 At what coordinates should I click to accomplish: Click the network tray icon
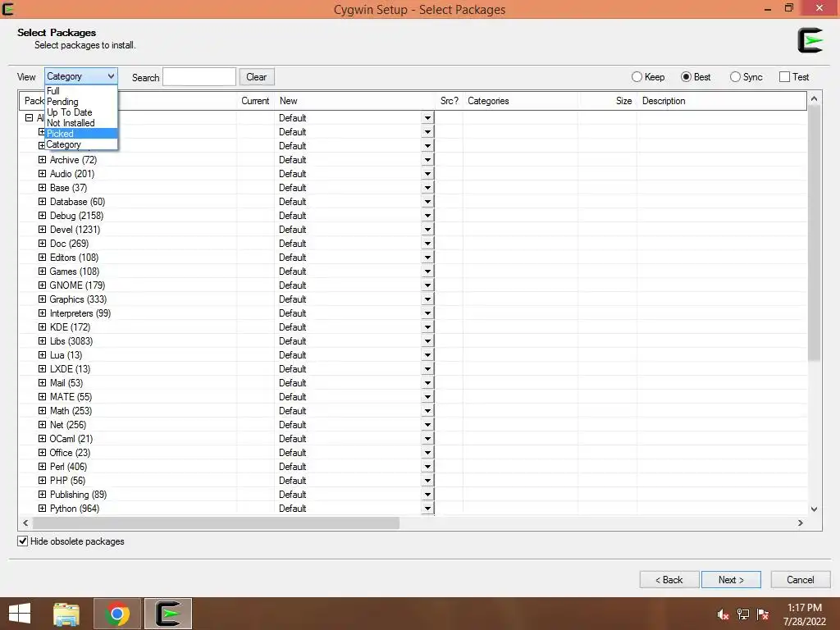[743, 614]
